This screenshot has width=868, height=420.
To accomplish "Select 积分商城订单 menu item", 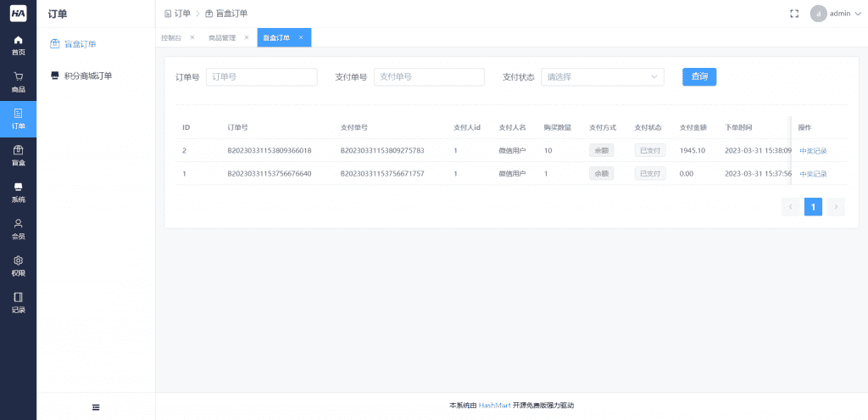I will [x=87, y=76].
